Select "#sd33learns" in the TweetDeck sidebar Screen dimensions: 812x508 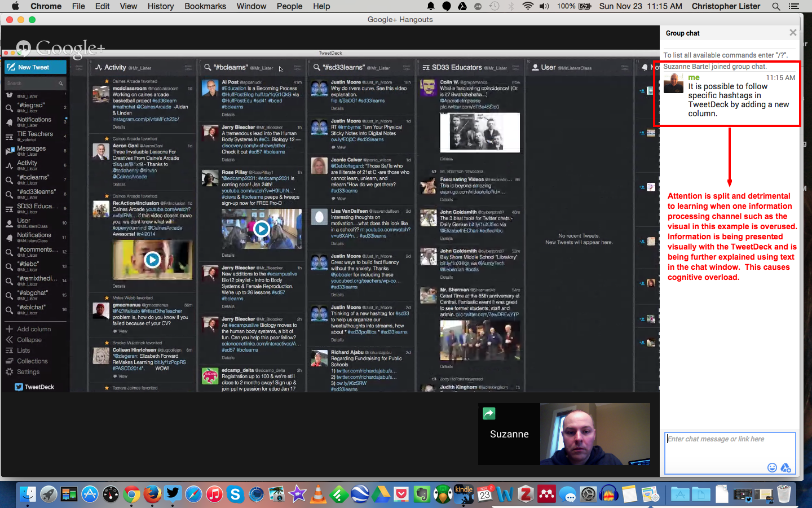click(x=36, y=194)
